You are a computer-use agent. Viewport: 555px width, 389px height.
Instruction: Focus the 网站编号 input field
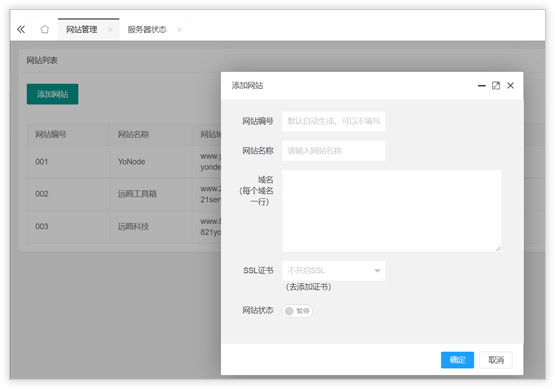334,121
